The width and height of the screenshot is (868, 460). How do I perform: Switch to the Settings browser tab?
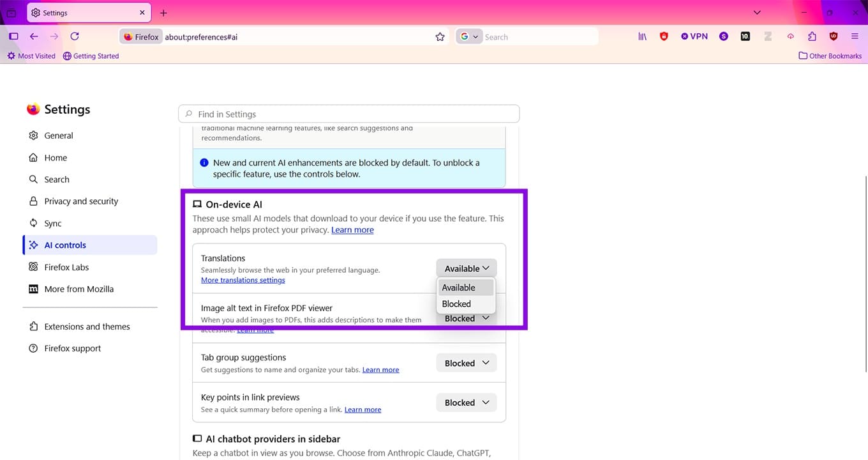point(88,13)
